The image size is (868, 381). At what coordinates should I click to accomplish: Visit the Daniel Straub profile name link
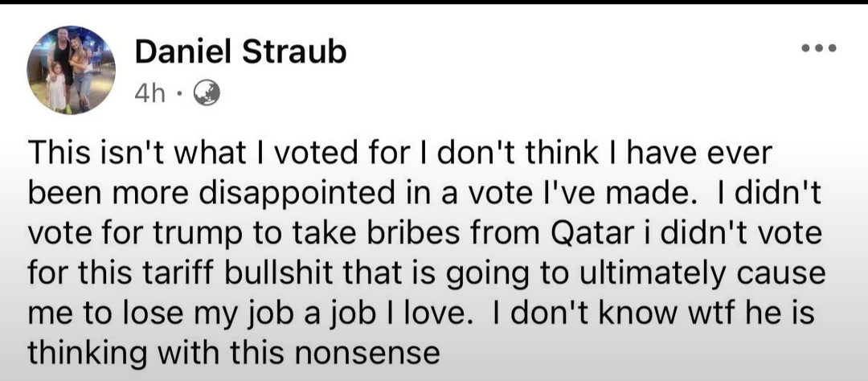pyautogui.click(x=240, y=52)
